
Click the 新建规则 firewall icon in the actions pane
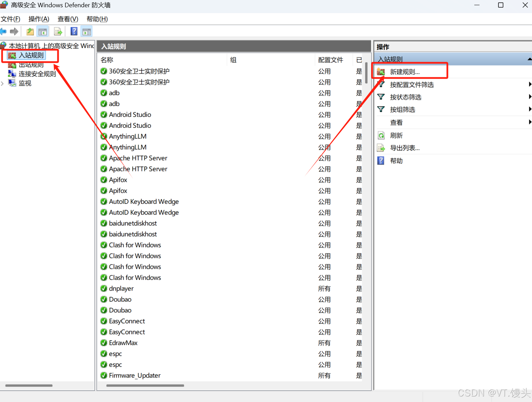(x=381, y=72)
